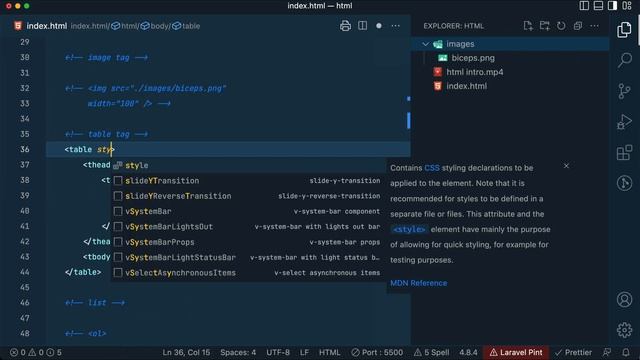
Task: Select vSystemBarProps suggestion checkbox icon
Action: click(x=118, y=242)
